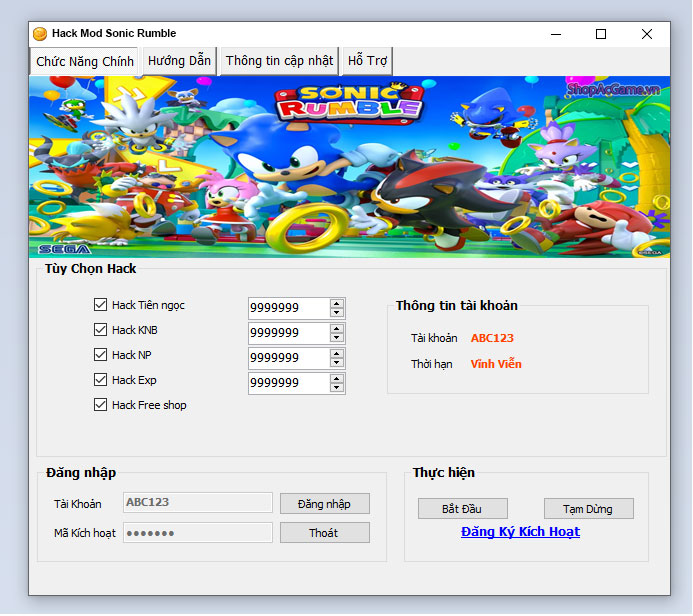Click the ABC123 account name text
The image size is (693, 616).
492,338
